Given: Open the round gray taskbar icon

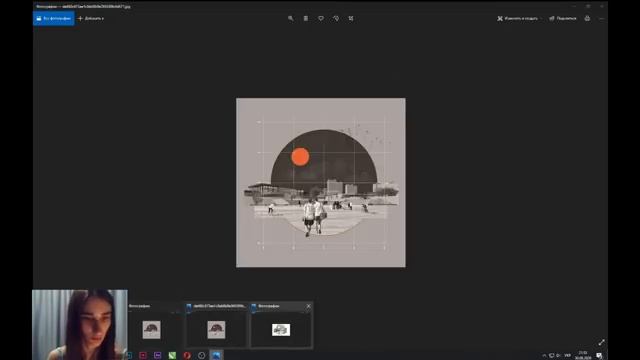Looking at the screenshot, I should 202,356.
